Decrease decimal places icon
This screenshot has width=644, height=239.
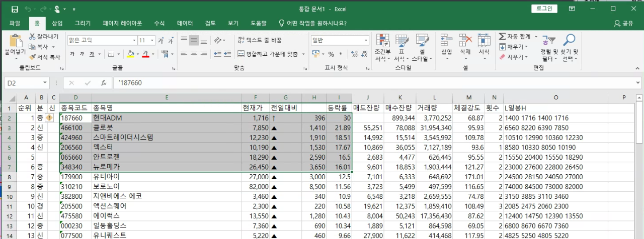364,54
